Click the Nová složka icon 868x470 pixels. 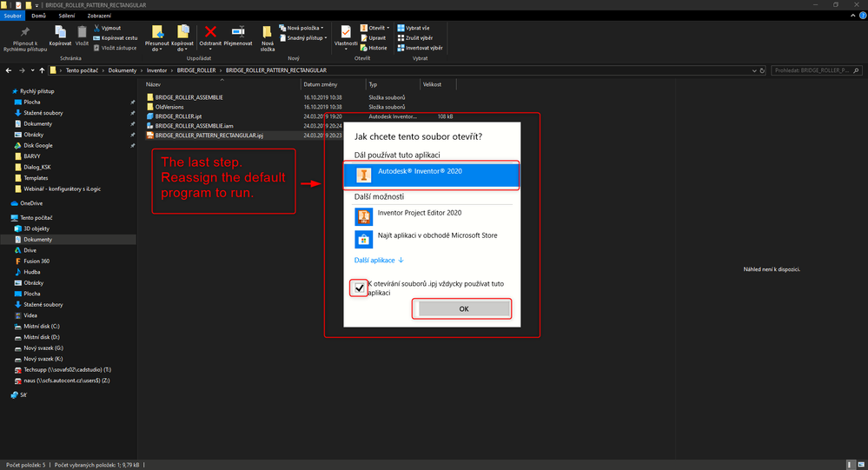[x=268, y=33]
